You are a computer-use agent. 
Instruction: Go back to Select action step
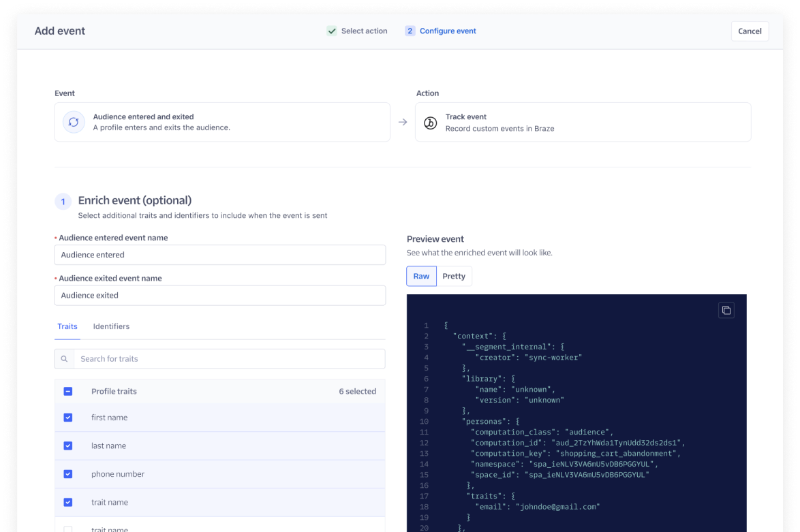(x=365, y=31)
